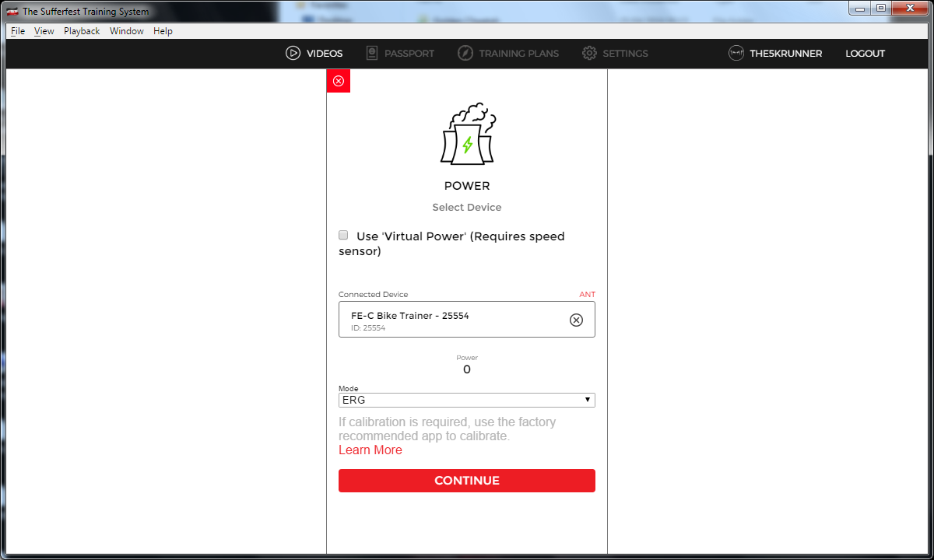
Task: Remove the connected FE-C Bike Trainer device
Action: tap(576, 320)
